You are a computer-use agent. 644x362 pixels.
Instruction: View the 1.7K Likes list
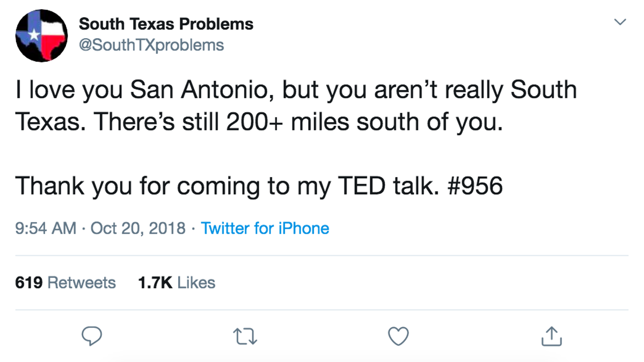(177, 283)
